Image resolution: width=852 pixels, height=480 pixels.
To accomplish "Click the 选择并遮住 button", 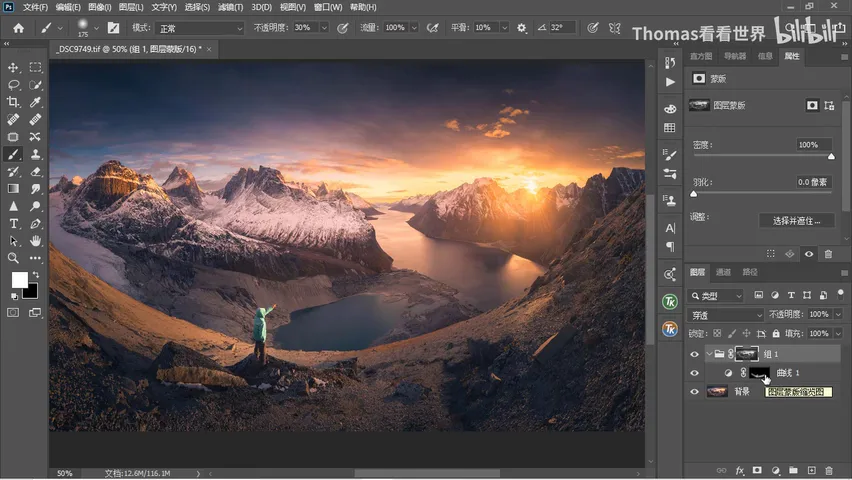I will (x=797, y=221).
